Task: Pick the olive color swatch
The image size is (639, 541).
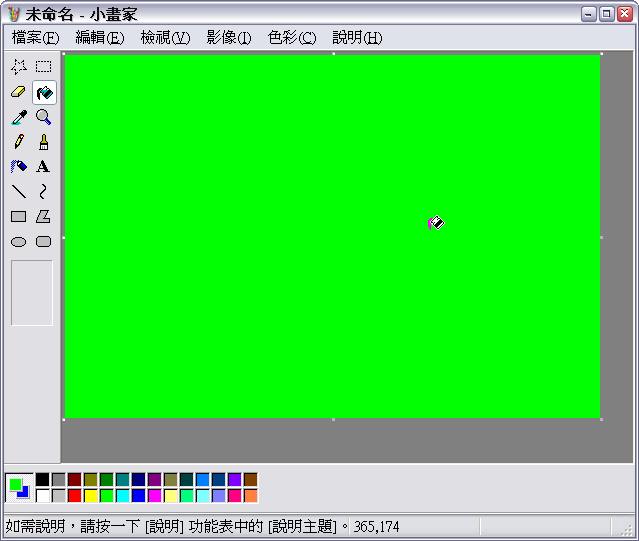Action: point(90,479)
